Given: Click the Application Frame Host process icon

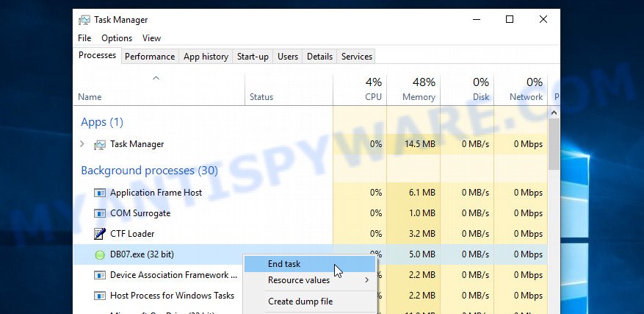Looking at the screenshot, I should (x=100, y=193).
